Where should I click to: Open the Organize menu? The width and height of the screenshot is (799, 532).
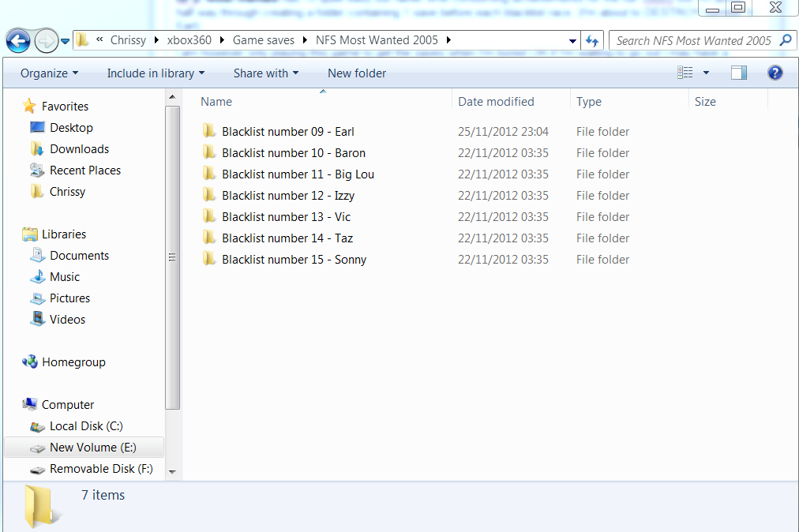tap(49, 73)
